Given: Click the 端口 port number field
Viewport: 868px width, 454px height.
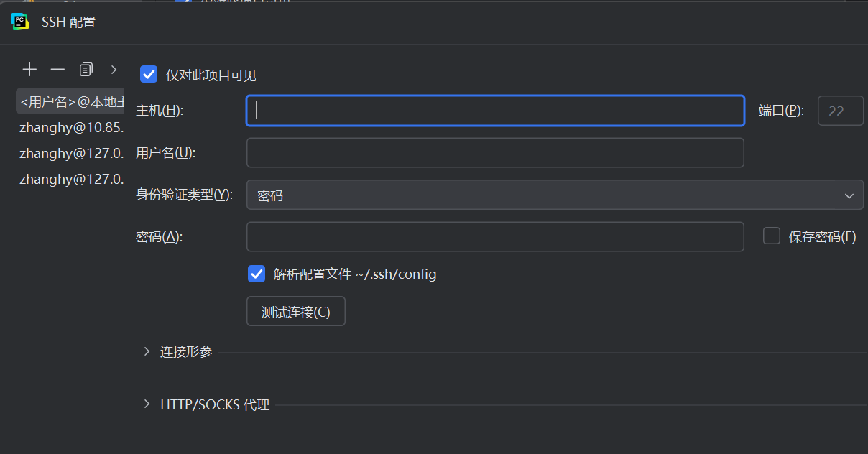Looking at the screenshot, I should click(x=840, y=111).
